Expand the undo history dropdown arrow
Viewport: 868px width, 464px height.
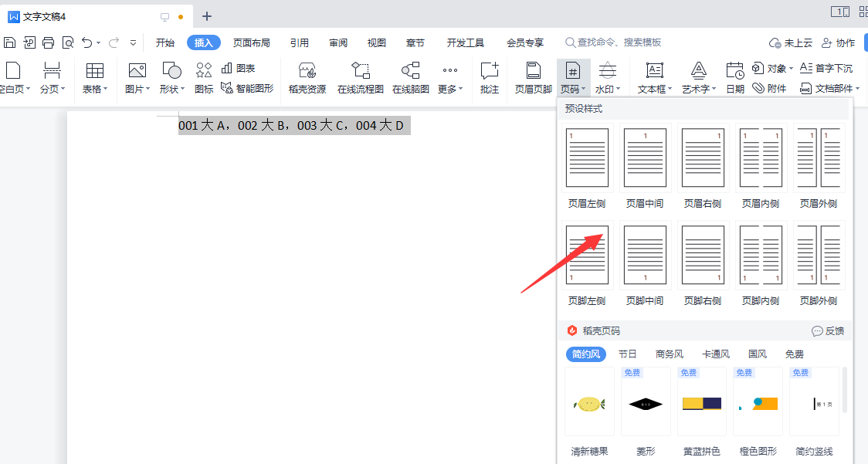[x=99, y=42]
